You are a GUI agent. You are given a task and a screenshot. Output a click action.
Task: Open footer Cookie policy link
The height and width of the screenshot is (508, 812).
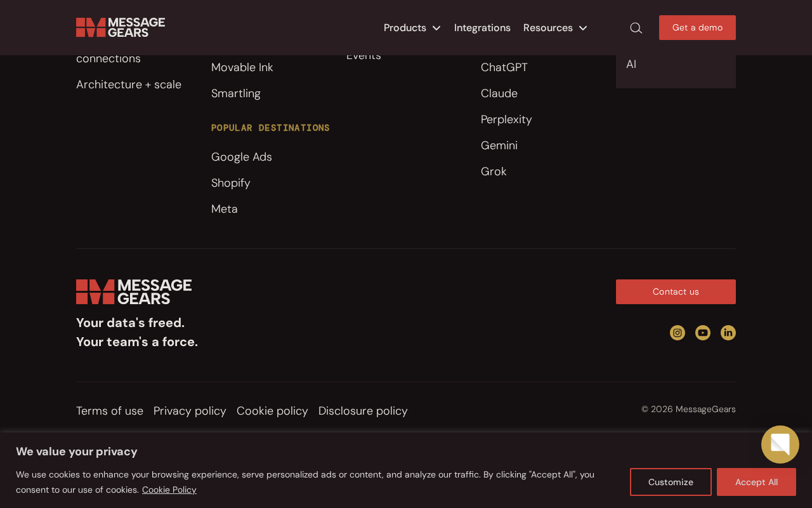click(272, 411)
